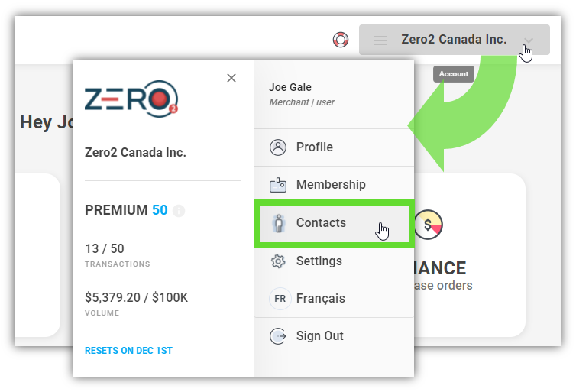Click the Sign Out arrow icon
Image resolution: width=576 pixels, height=392 pixels.
pos(278,335)
